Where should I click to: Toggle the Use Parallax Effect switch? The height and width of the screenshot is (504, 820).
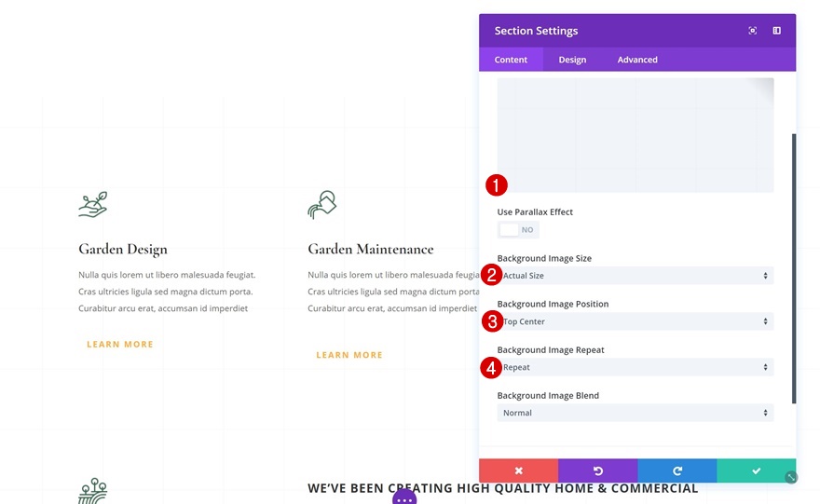[518, 229]
